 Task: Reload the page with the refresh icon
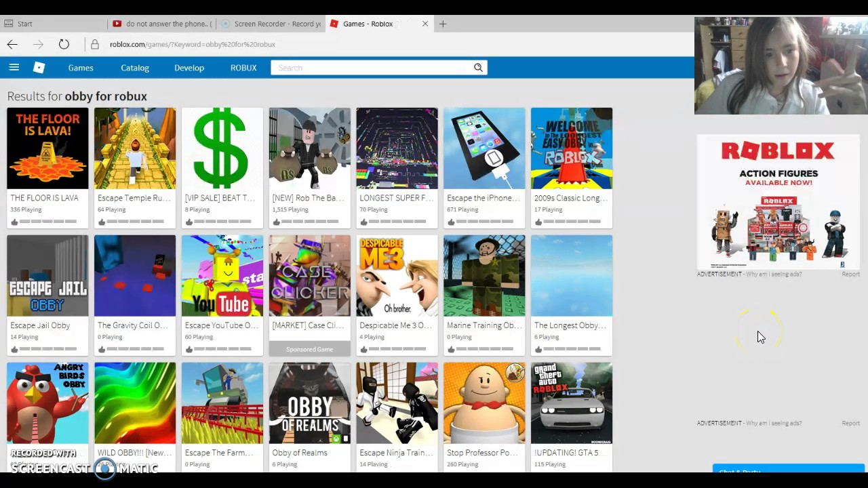64,44
